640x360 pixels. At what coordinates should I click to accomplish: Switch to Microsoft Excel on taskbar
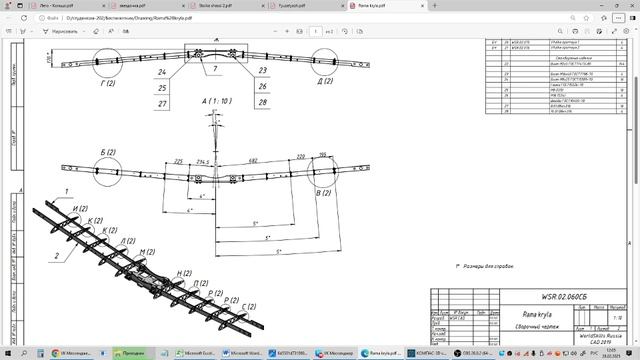pos(195,353)
